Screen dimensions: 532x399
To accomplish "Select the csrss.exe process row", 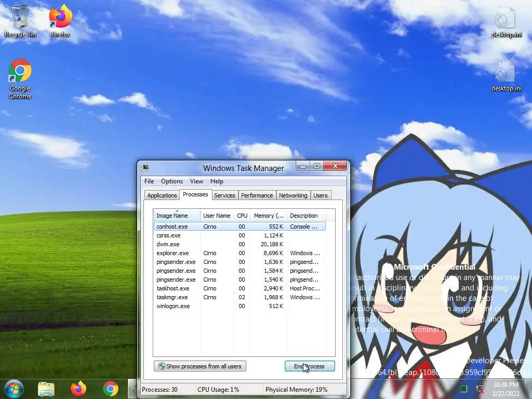I will (x=240, y=235).
